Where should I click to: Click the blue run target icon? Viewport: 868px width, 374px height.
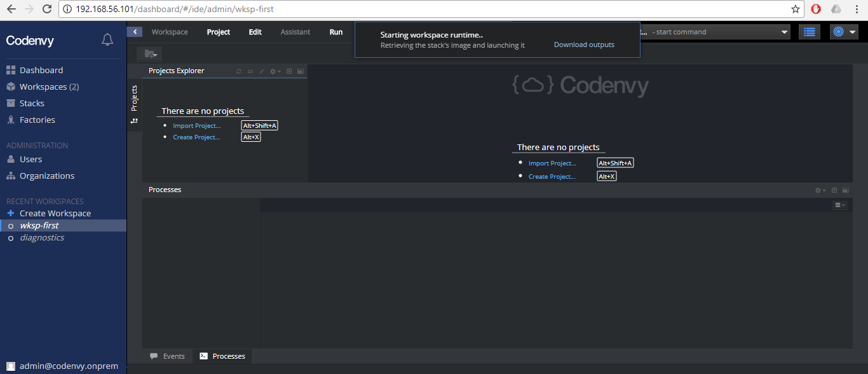pyautogui.click(x=839, y=31)
